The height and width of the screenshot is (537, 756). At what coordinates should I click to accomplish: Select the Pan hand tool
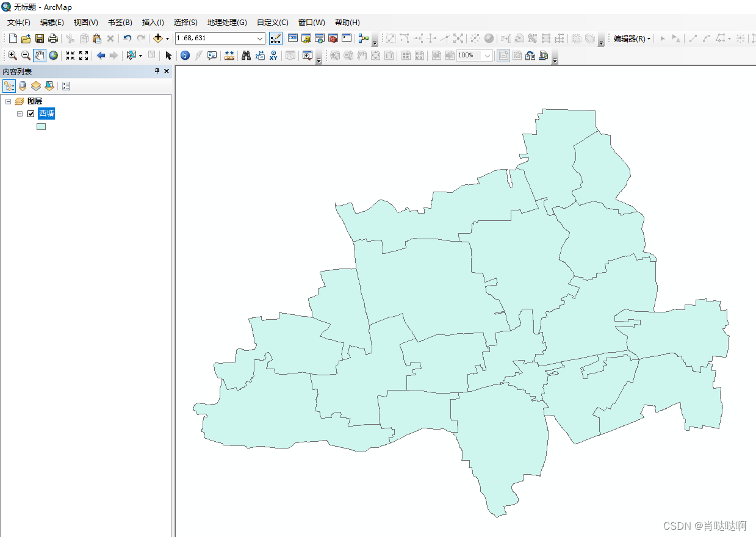coord(40,56)
